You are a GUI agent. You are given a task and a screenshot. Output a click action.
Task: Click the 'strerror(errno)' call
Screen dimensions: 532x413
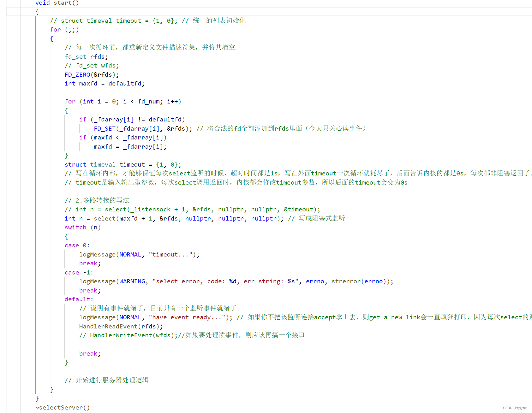coord(359,281)
